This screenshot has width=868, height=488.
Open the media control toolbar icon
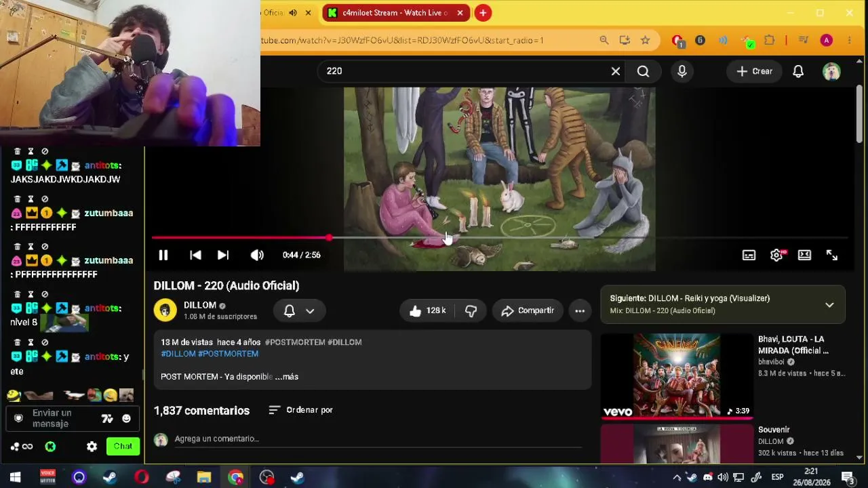(x=804, y=41)
